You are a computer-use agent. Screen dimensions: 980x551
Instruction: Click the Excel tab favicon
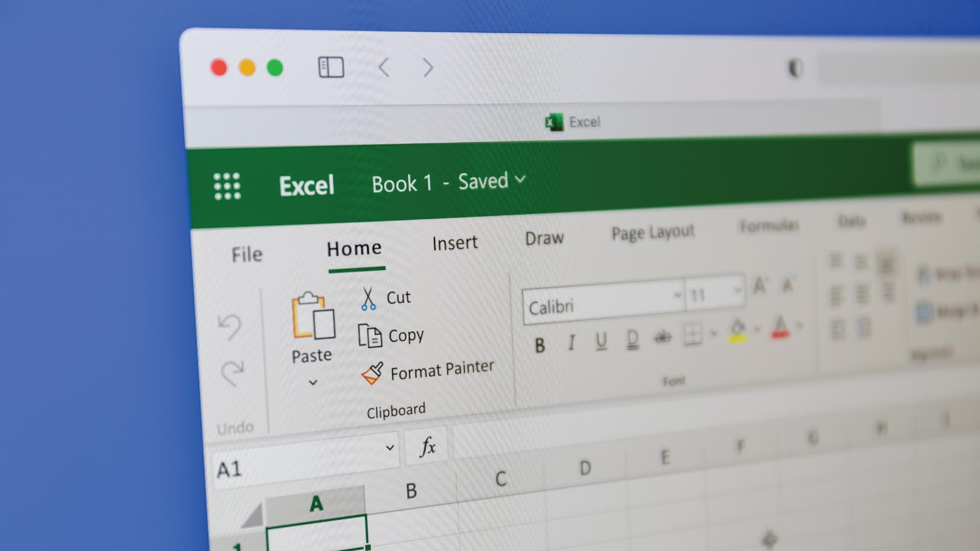[554, 122]
